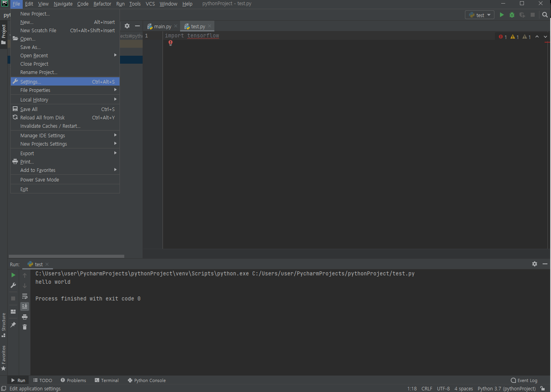Click Restore Layout icon in Run panel
This screenshot has height=392, width=551.
(x=13, y=312)
